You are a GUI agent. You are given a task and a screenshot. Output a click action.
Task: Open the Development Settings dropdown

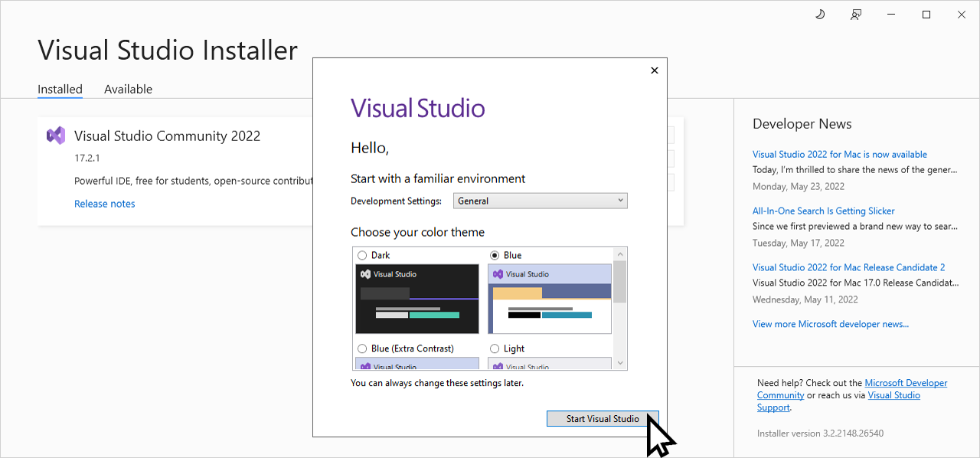coord(541,201)
